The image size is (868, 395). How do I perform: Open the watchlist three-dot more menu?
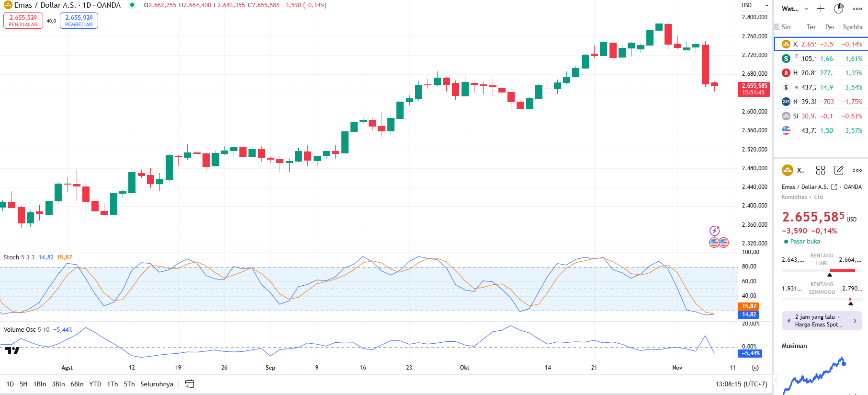coord(857,9)
